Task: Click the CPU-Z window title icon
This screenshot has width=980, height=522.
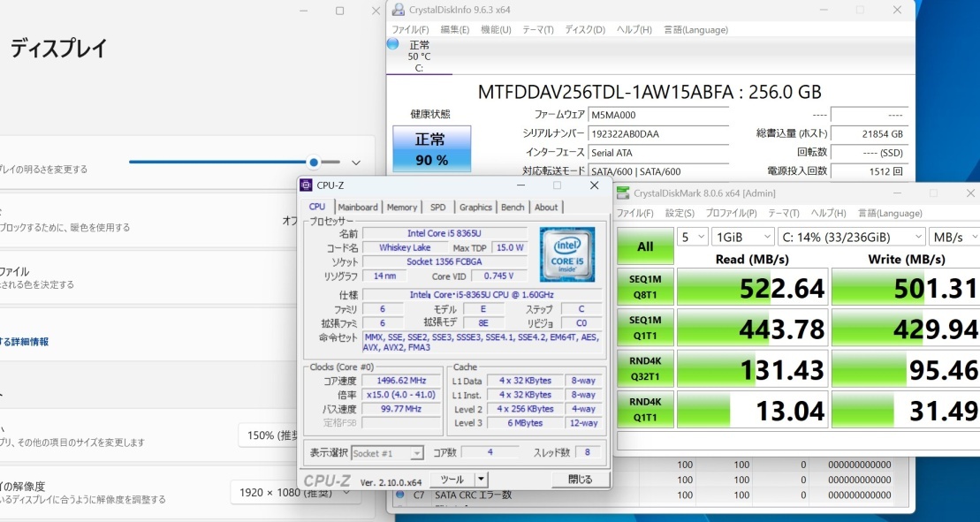Action: pos(306,185)
